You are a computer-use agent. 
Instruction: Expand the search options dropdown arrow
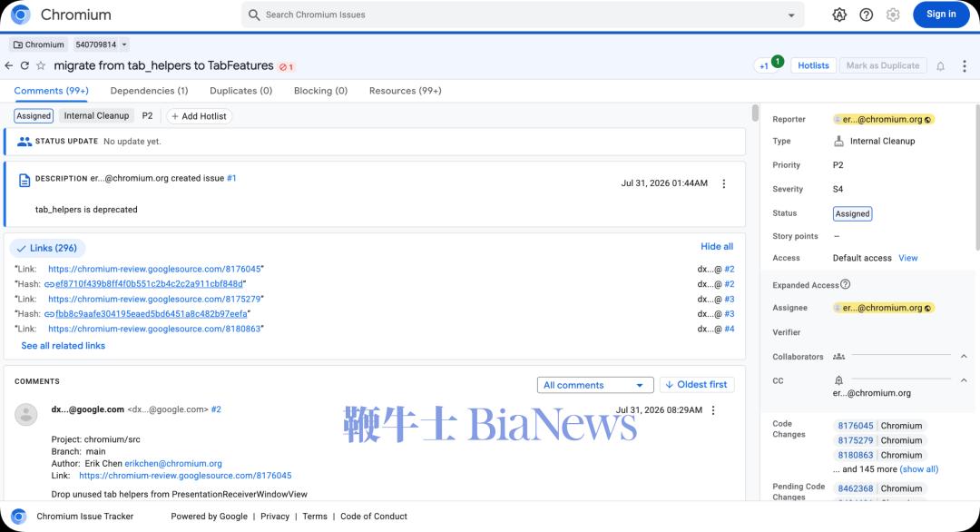[x=791, y=15]
